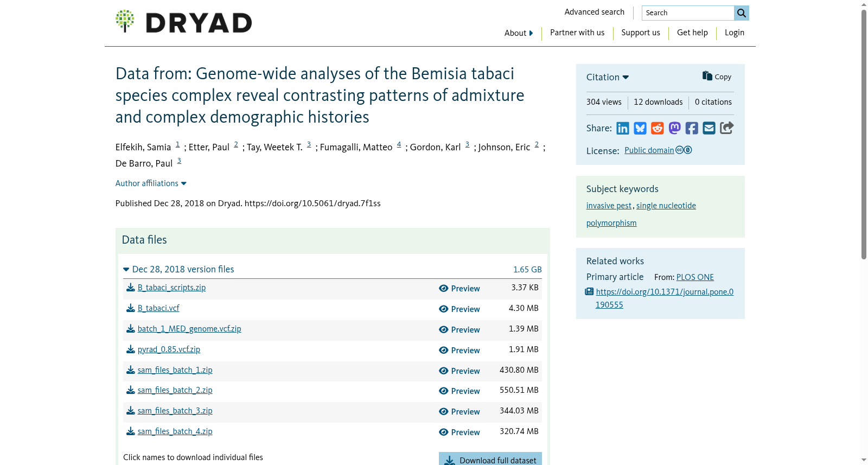The height and width of the screenshot is (465, 868).
Task: Click download icon for sam_files_batch_2.zip
Action: coord(131,390)
